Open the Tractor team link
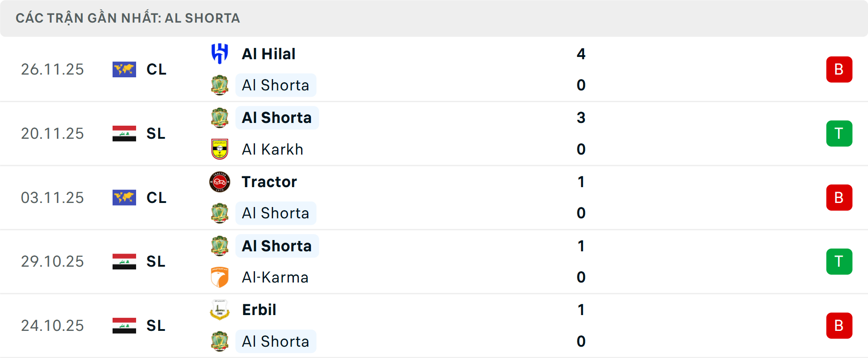The width and height of the screenshot is (868, 358). tap(269, 182)
